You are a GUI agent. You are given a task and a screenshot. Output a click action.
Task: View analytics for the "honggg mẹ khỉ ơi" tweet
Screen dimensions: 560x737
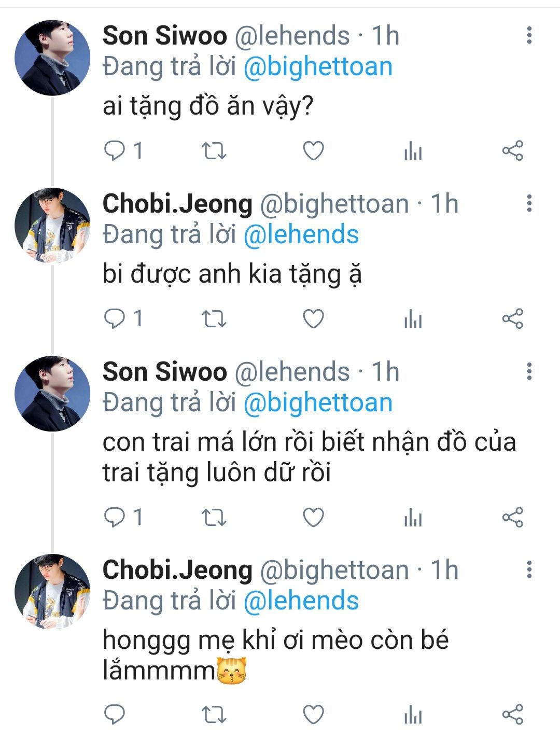pos(413,715)
